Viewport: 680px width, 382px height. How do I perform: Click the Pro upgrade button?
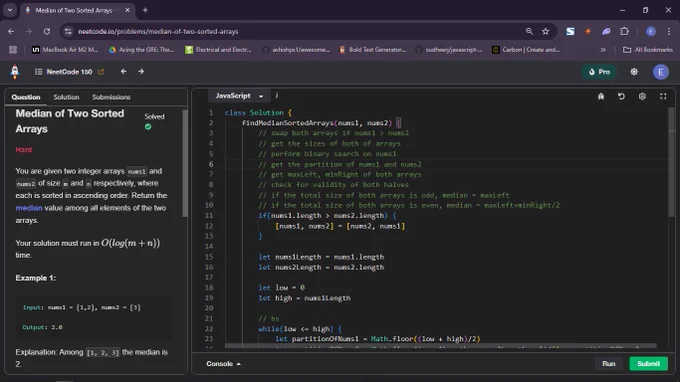(x=599, y=72)
